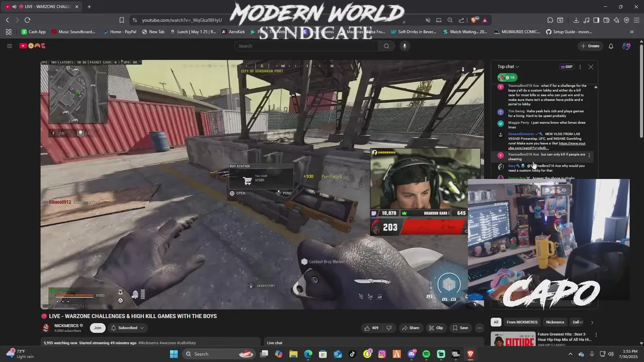This screenshot has height=362, width=644.
Task: Open options for Future Greatest Hits video
Action: point(596,335)
